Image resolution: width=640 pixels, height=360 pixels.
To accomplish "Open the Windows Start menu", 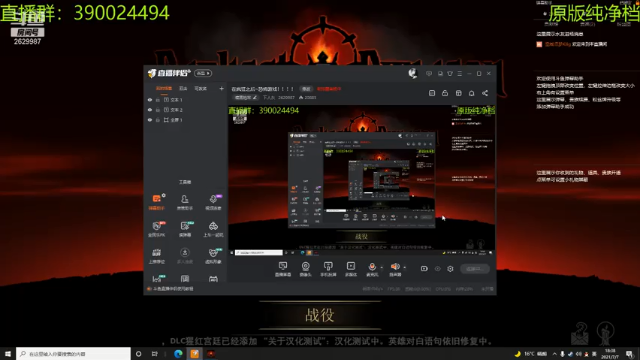I will click(8, 354).
